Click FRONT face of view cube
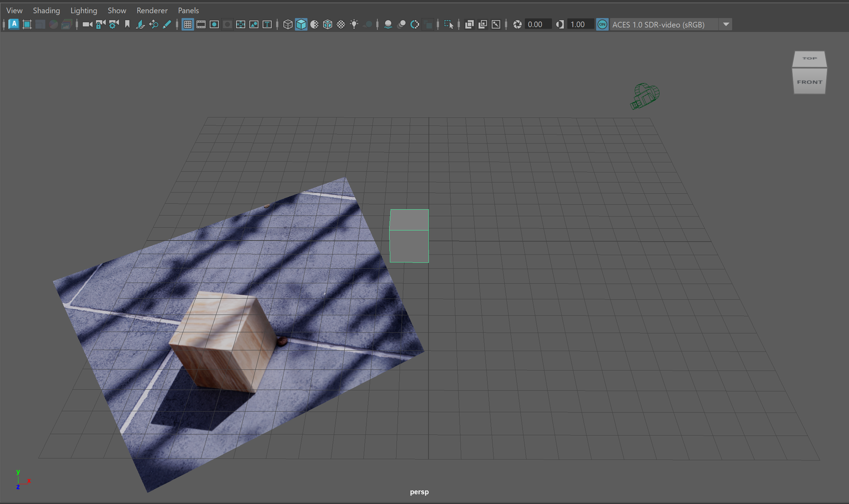Viewport: 849px width, 504px height. (x=809, y=82)
